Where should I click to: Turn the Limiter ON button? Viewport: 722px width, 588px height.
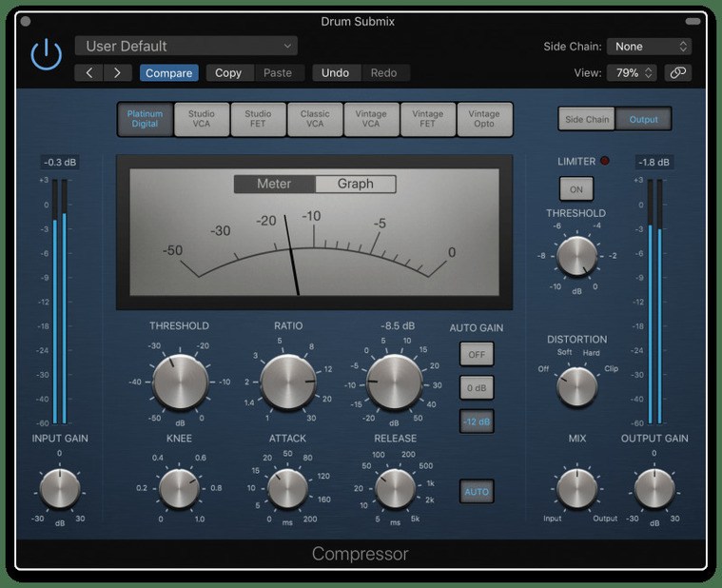pyautogui.click(x=576, y=189)
